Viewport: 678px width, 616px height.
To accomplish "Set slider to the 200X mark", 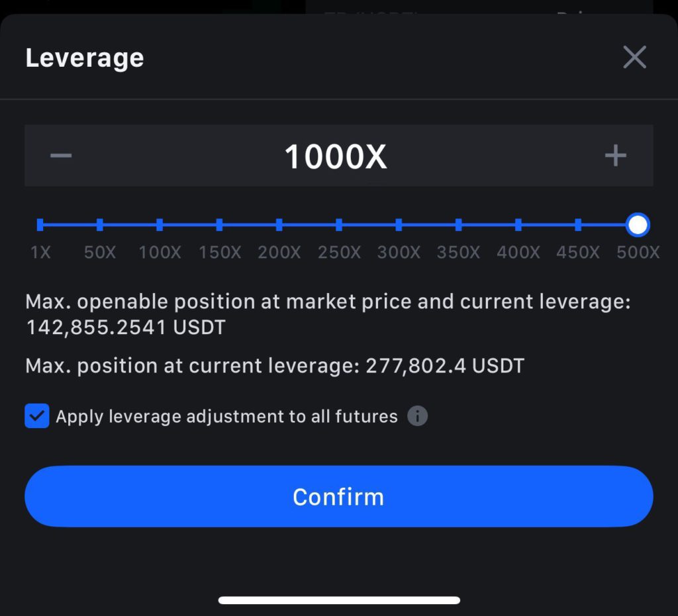I will pos(279,225).
